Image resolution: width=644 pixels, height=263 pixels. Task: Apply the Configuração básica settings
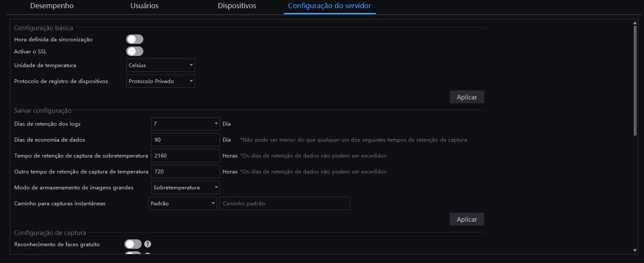point(467,97)
